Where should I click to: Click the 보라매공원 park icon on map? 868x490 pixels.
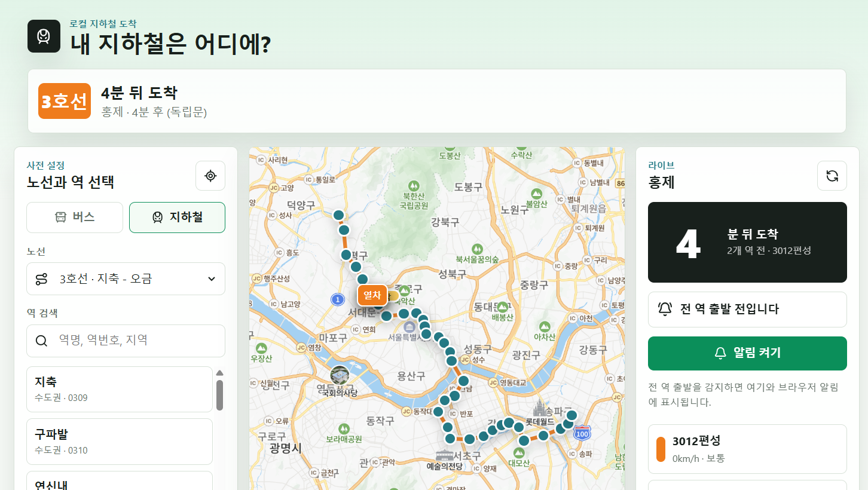(x=344, y=428)
